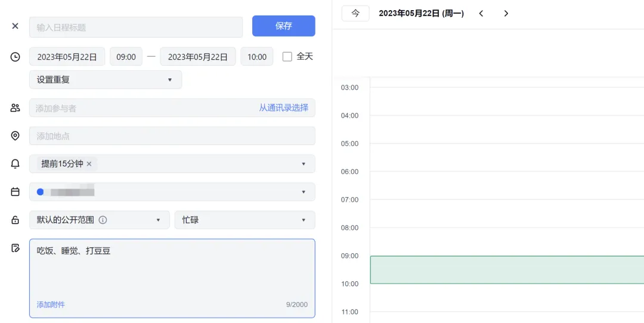This screenshot has width=644, height=323.
Task: Open the 设置重复 repeat dropdown
Action: coord(106,79)
